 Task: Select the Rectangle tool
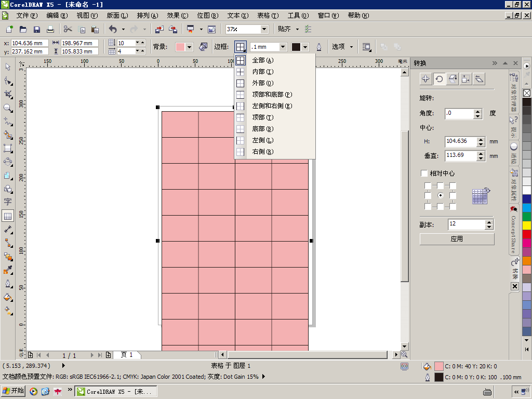(8, 148)
